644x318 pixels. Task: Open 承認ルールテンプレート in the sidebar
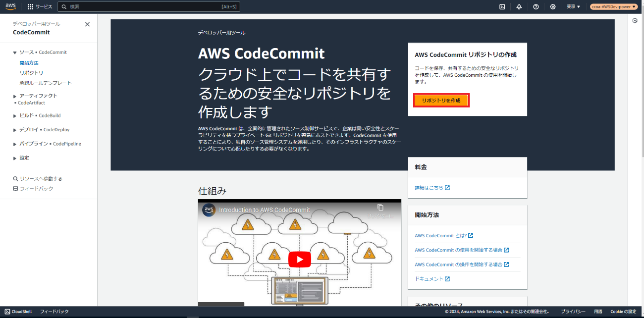(46, 83)
